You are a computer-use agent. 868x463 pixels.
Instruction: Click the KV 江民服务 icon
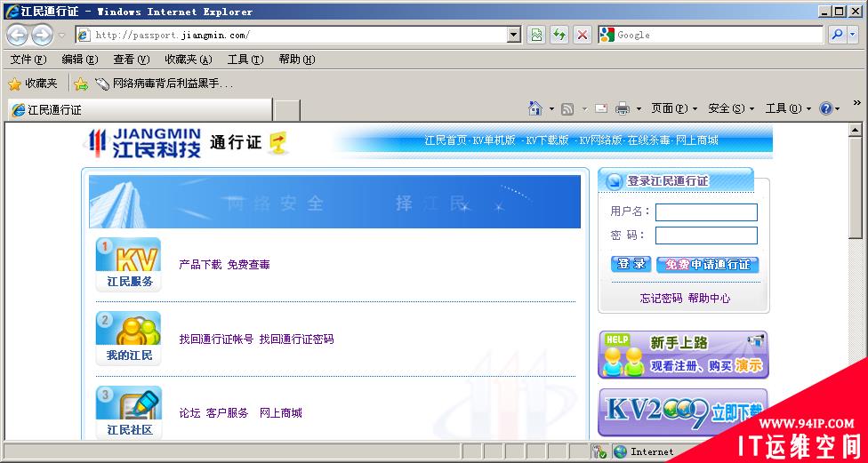129,265
